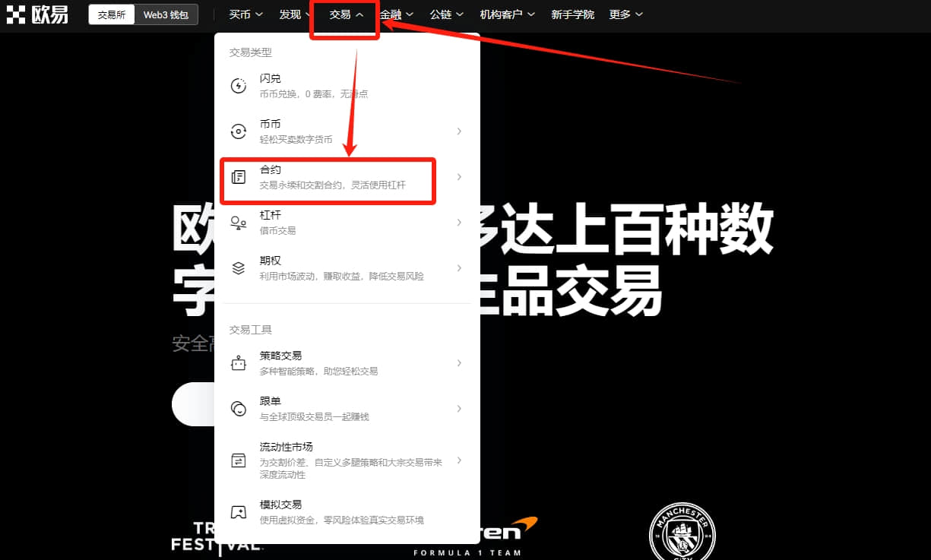Click the 流动性市场 exchange icon
Viewport: 931px width, 560px height.
pyautogui.click(x=239, y=460)
